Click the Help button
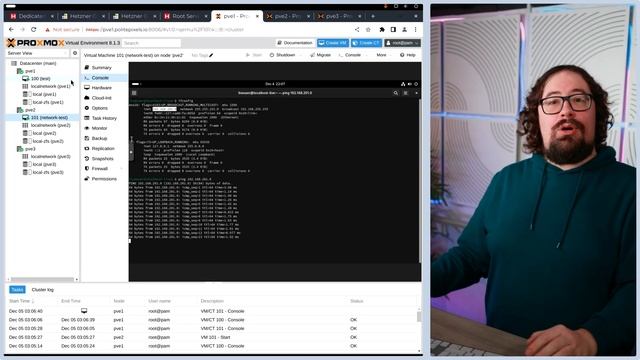Image resolution: width=640 pixels, height=360 pixels. [408, 55]
